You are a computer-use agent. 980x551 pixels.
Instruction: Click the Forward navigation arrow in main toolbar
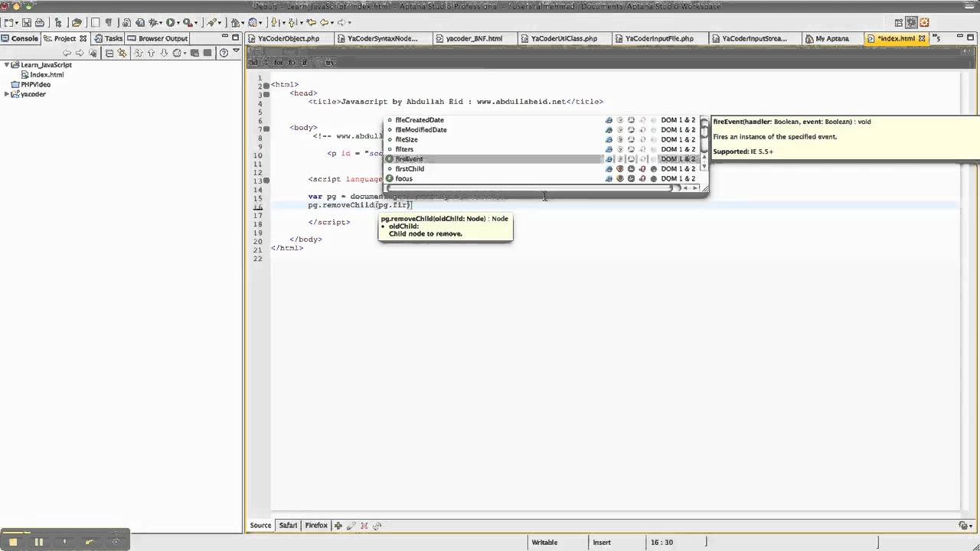340,23
